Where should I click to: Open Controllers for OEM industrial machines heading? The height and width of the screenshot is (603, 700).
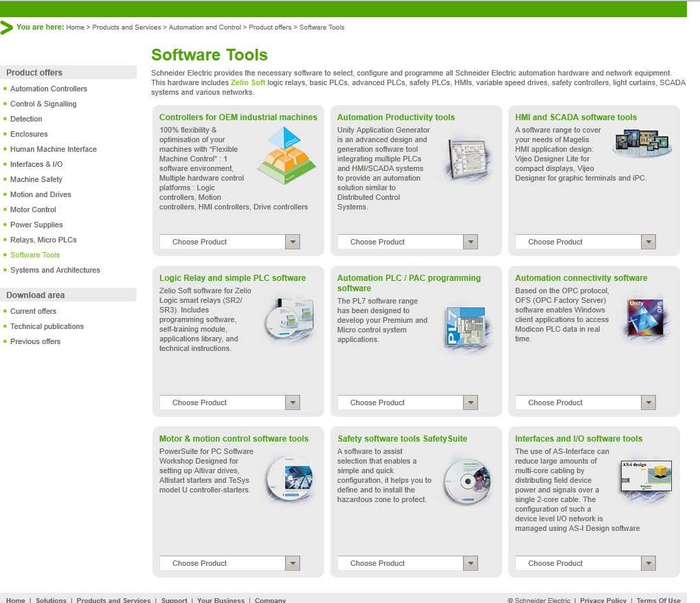[238, 117]
